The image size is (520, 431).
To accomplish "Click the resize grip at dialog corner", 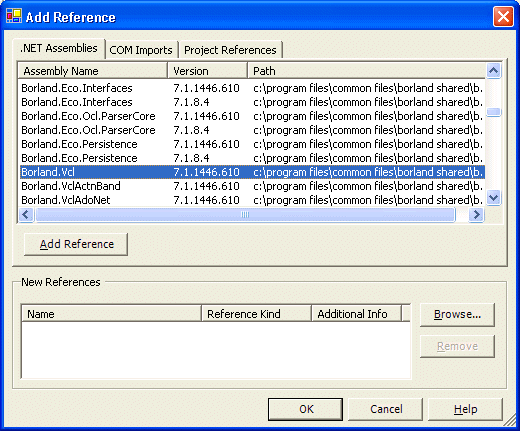I will click(x=510, y=421).
